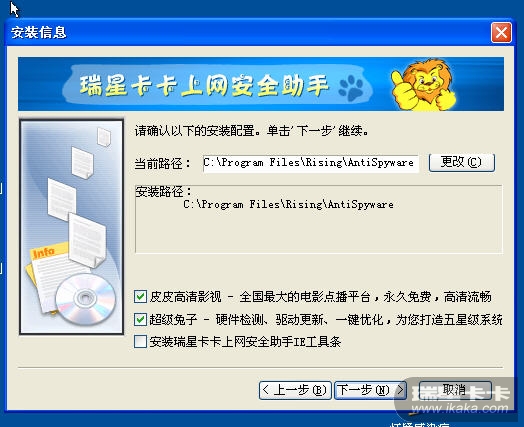Click the 更改(C) button to change path
This screenshot has height=427, width=524.
462,162
